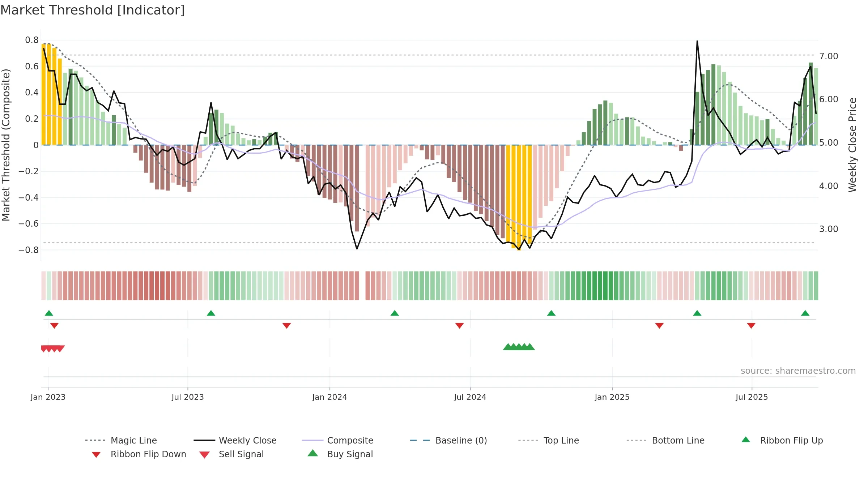The width and height of the screenshot is (868, 488).
Task: Click the Weekly Close Price axis title
Action: pyautogui.click(x=852, y=145)
